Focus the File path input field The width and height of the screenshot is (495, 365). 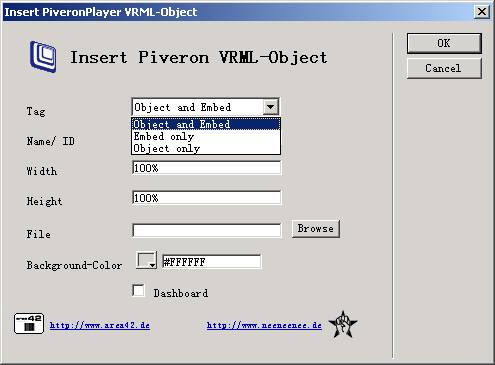[x=206, y=230]
